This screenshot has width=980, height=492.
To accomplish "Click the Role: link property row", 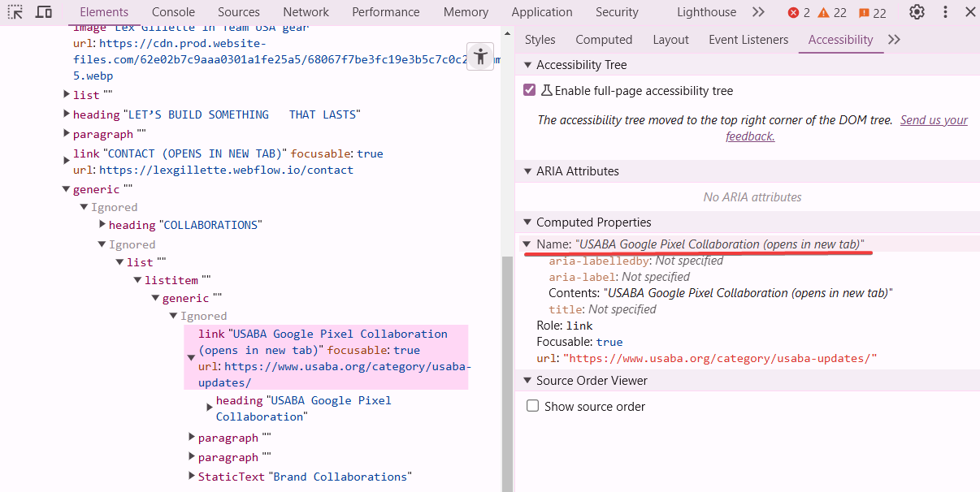I will pyautogui.click(x=565, y=326).
